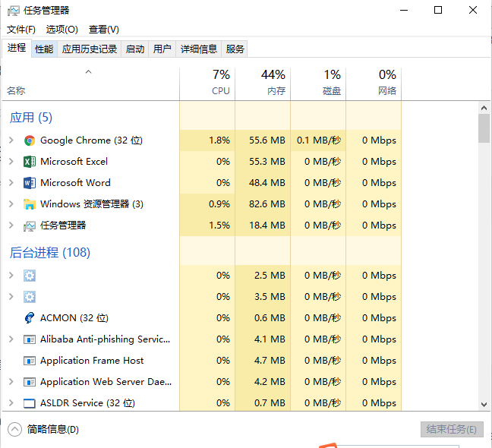Click the Task Manager title bar icon
The image size is (492, 448).
(14, 11)
